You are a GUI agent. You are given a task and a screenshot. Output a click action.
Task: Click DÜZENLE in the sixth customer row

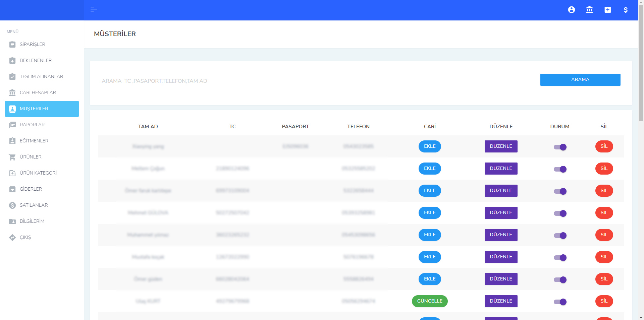(501, 257)
